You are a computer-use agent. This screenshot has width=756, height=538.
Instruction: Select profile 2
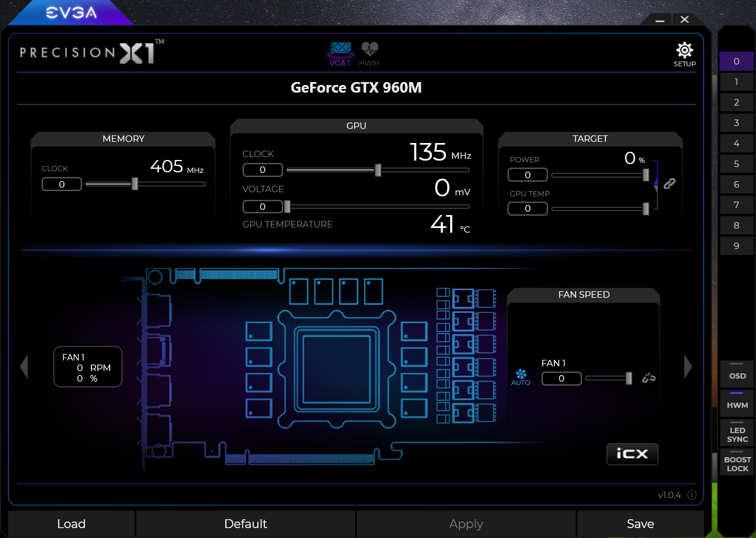pyautogui.click(x=737, y=102)
